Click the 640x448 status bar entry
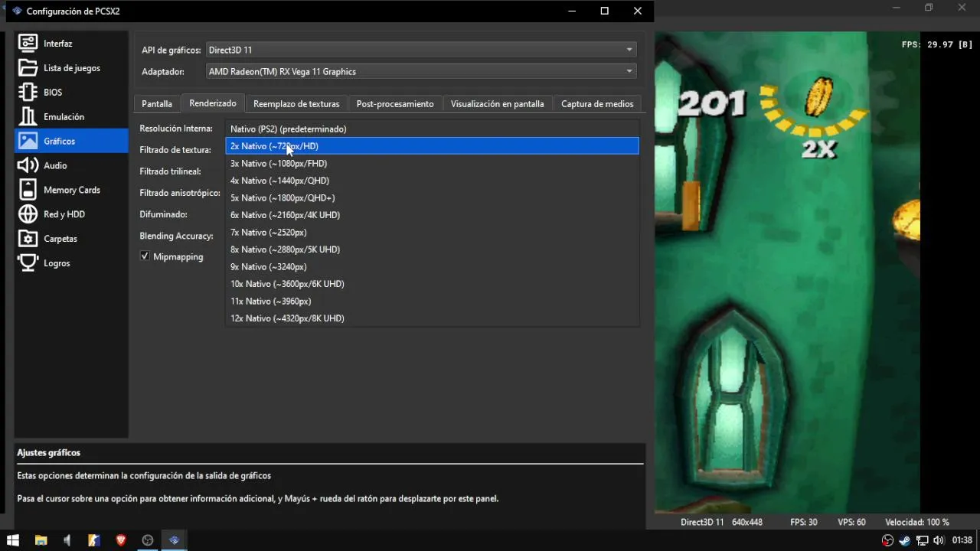980x551 pixels. (x=747, y=522)
